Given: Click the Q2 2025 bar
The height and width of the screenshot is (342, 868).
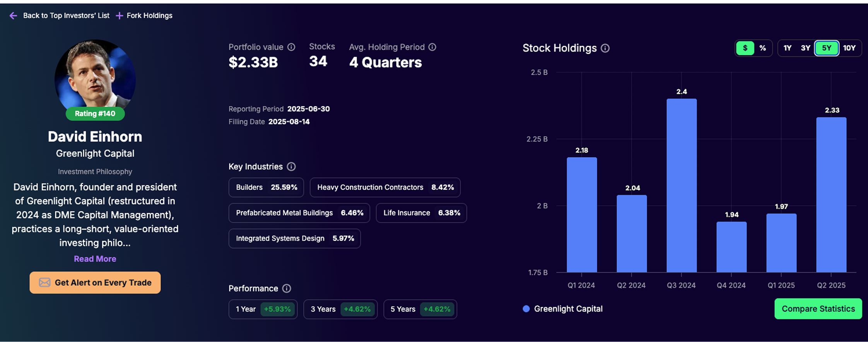Looking at the screenshot, I should (x=831, y=195).
